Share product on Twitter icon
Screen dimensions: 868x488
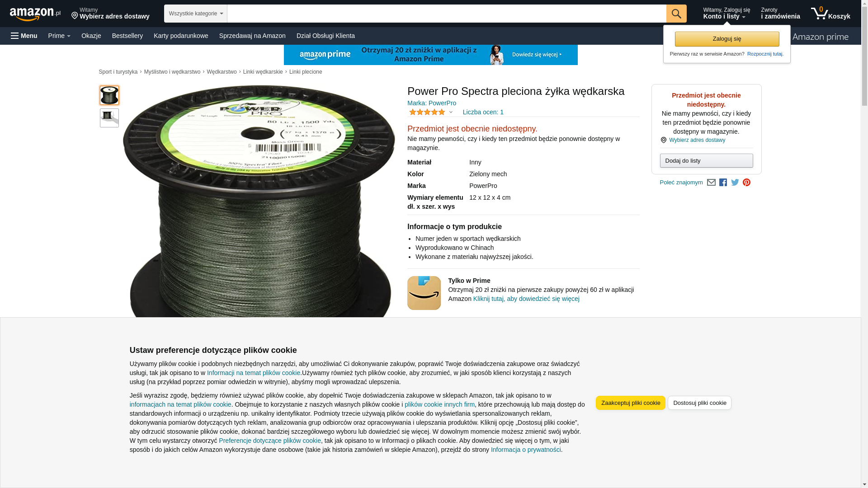(735, 183)
